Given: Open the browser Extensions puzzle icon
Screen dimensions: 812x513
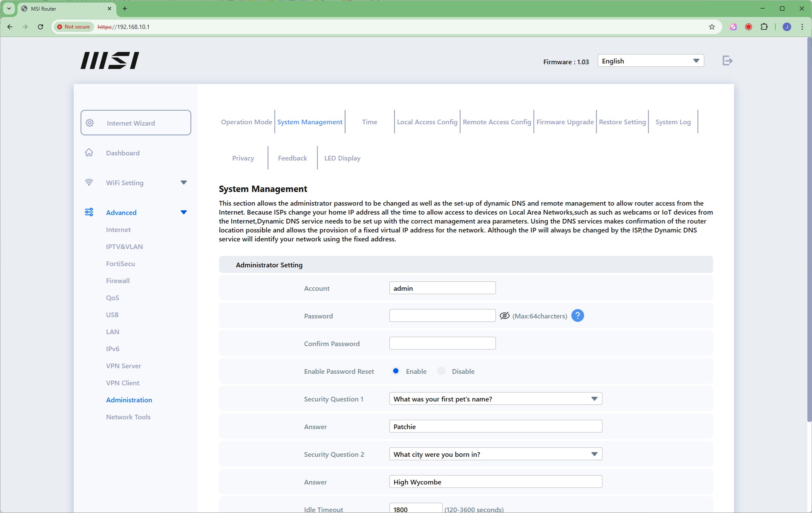Looking at the screenshot, I should (764, 27).
